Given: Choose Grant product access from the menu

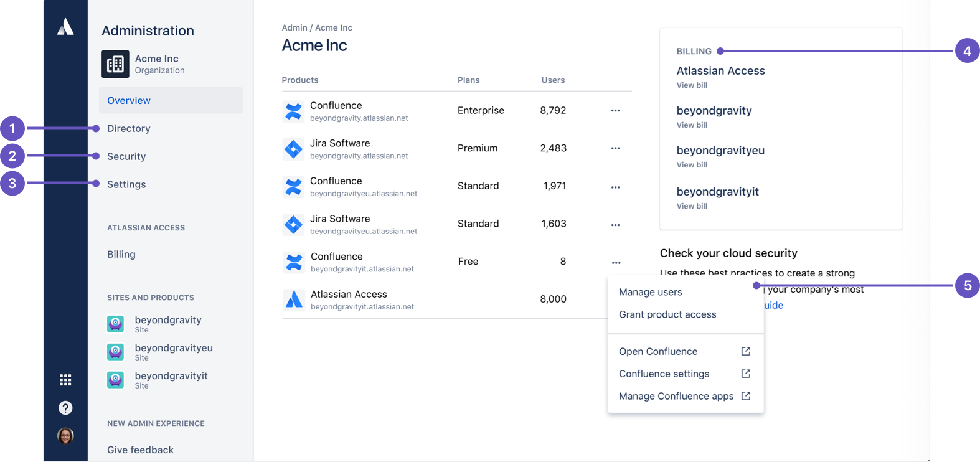Looking at the screenshot, I should [667, 314].
